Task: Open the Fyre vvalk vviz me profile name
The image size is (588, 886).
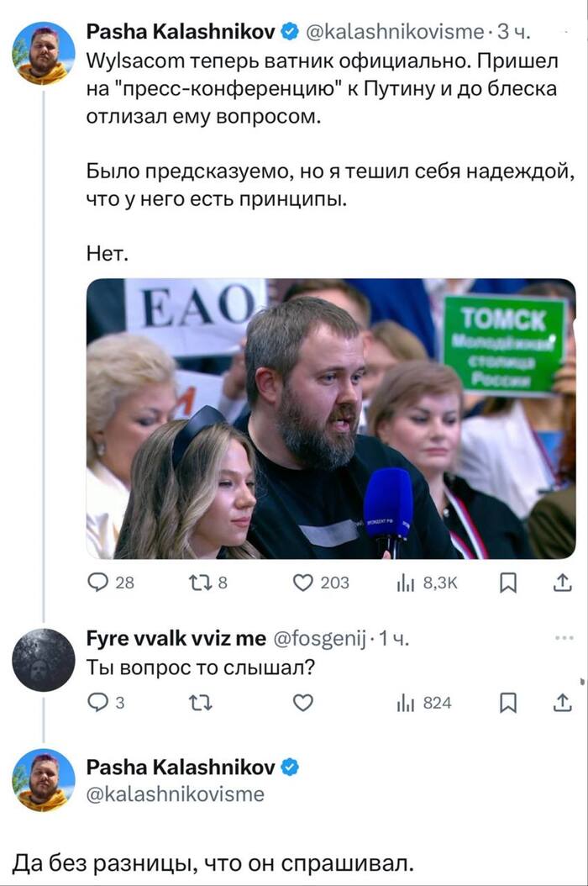Action: pyautogui.click(x=176, y=641)
